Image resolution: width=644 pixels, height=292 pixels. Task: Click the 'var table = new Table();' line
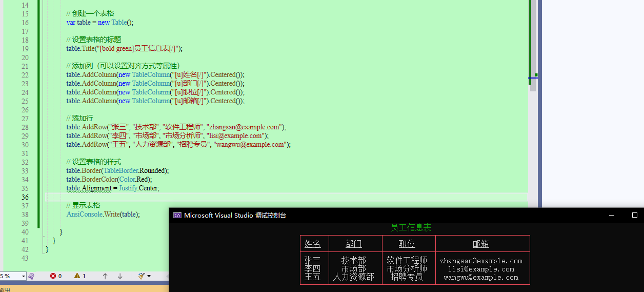click(x=99, y=23)
